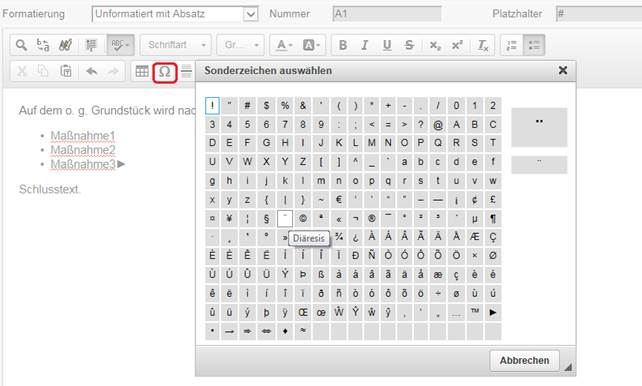
Task: Click into the Platzhalter field
Action: tap(599, 14)
